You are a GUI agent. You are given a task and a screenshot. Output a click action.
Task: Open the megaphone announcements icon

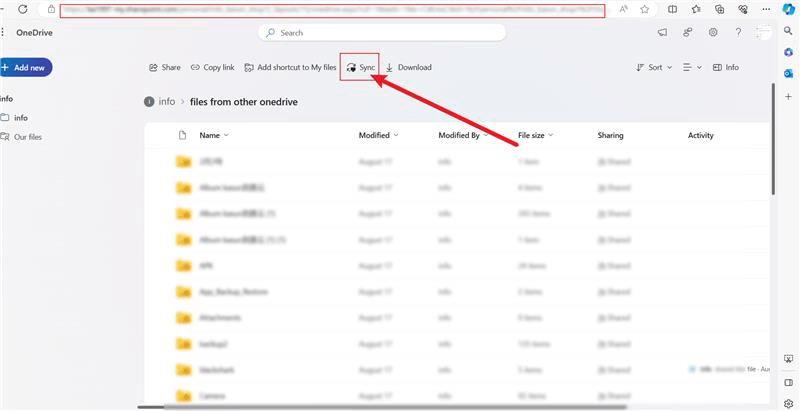662,33
